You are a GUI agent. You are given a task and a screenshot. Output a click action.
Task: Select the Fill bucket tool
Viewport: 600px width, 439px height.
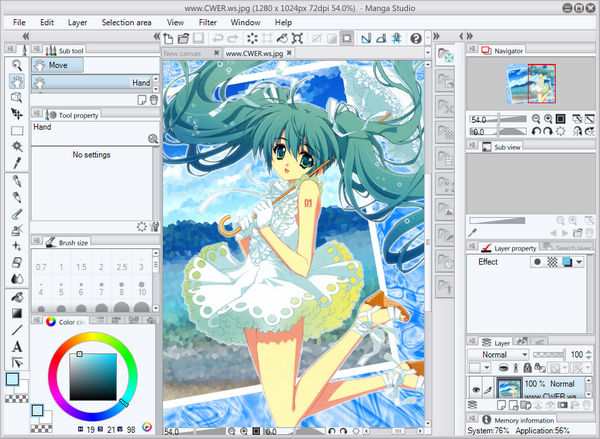point(16,297)
